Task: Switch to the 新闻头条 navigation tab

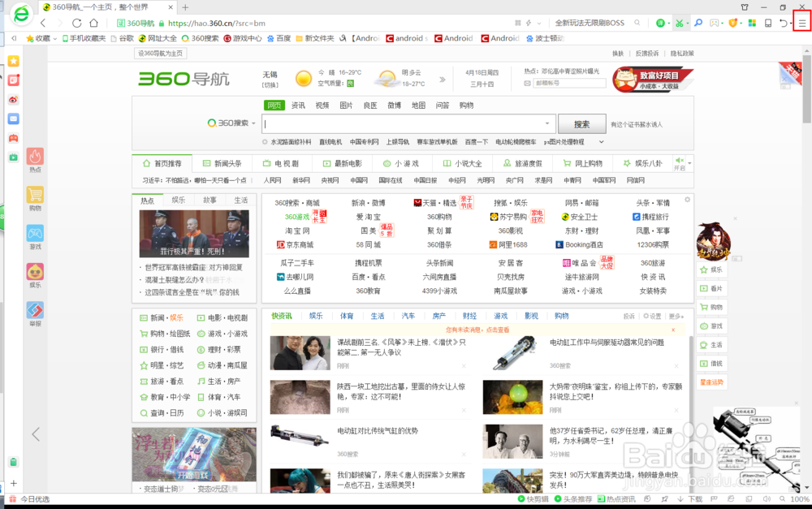Action: click(222, 164)
